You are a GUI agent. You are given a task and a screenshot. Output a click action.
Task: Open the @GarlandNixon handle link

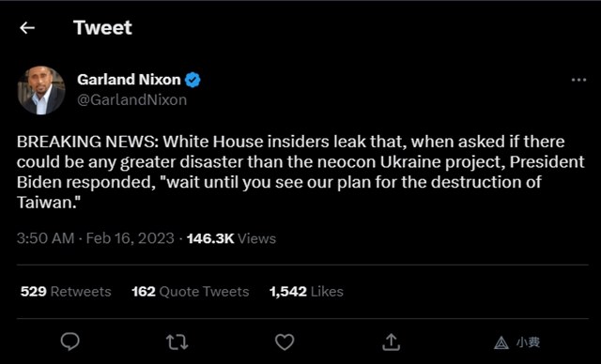[x=131, y=99]
